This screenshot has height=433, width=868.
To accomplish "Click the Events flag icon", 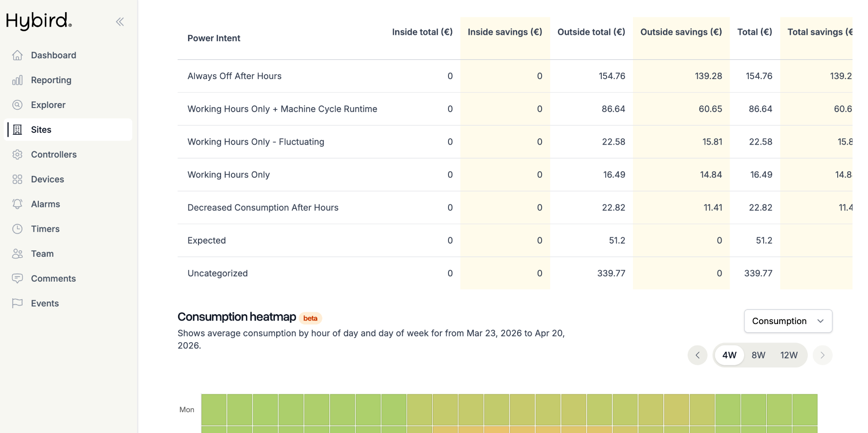I will click(17, 303).
